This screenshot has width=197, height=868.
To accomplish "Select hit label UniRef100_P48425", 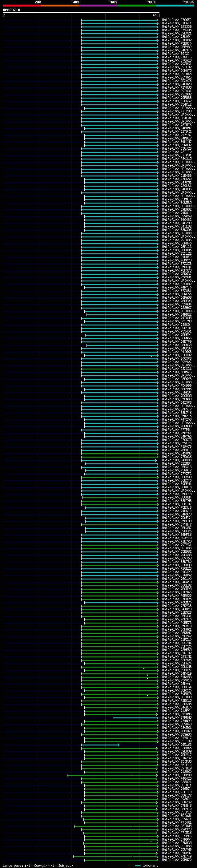I will pyautogui.click(x=176, y=779).
